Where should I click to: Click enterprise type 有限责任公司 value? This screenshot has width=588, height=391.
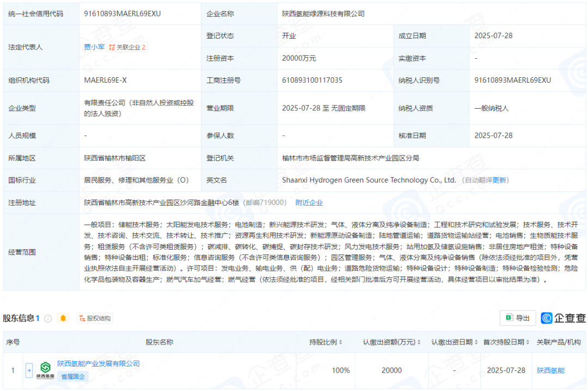click(139, 108)
